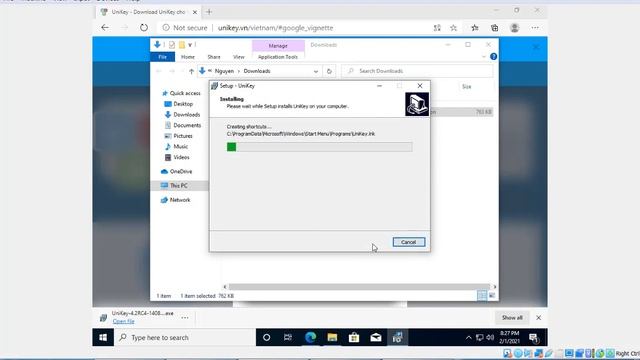Reload the Edge page
Screen dimensions: 640x360
point(144,28)
